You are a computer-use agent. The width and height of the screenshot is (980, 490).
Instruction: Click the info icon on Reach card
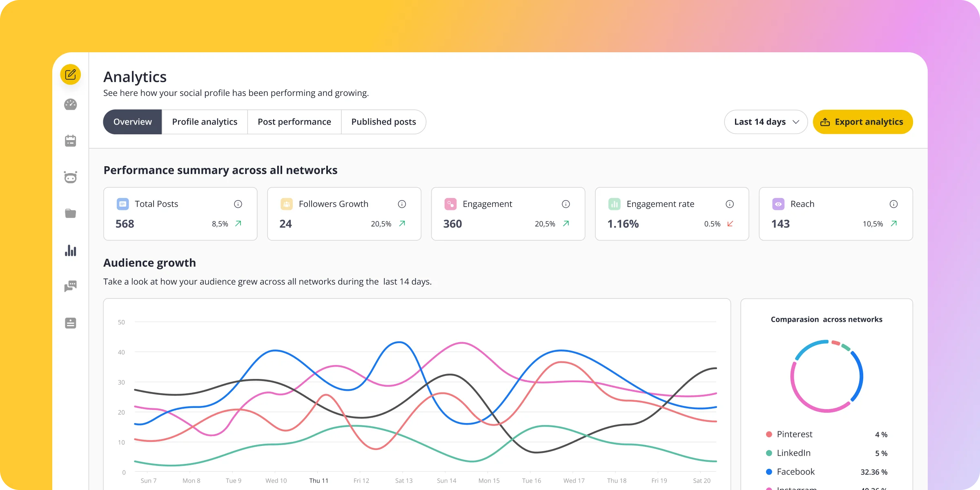point(894,204)
